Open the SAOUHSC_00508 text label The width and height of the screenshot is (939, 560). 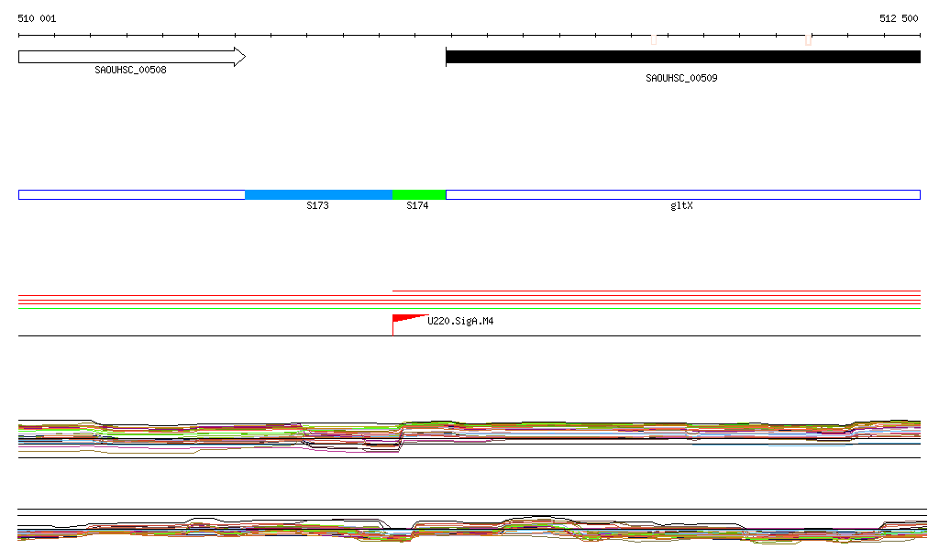(131, 70)
